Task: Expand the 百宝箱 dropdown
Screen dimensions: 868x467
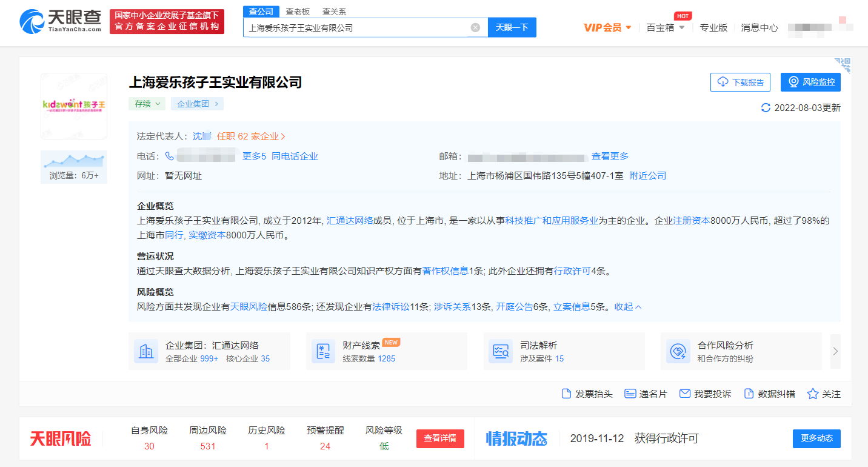Action: point(666,27)
